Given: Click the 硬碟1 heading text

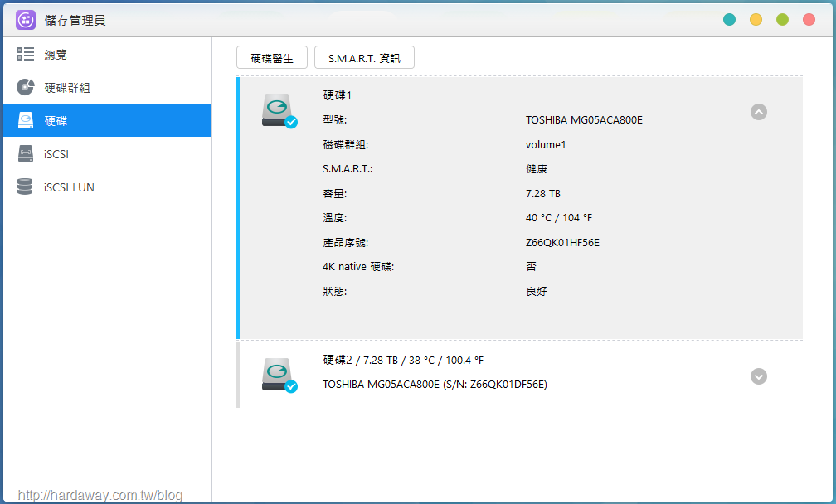Looking at the screenshot, I should point(337,95).
